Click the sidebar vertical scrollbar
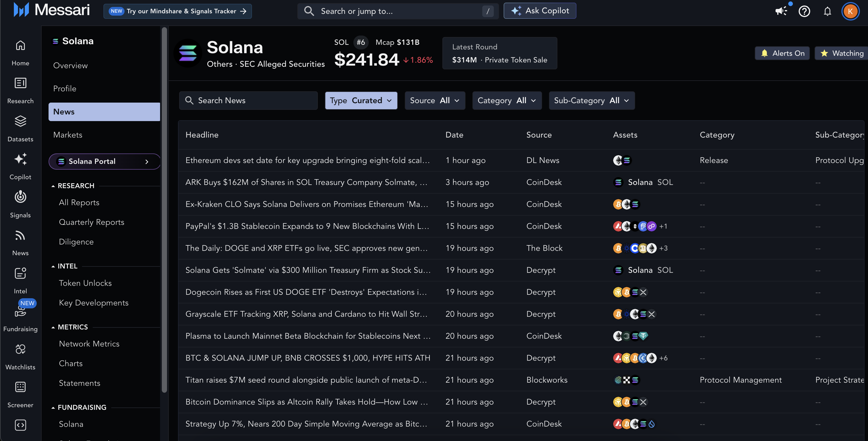Image resolution: width=868 pixels, height=441 pixels. [164, 210]
